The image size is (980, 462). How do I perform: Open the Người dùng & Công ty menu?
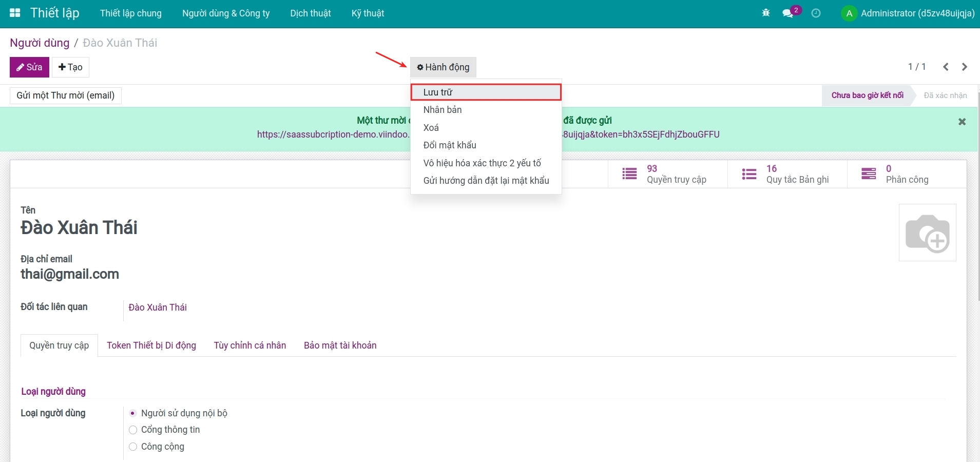(226, 13)
